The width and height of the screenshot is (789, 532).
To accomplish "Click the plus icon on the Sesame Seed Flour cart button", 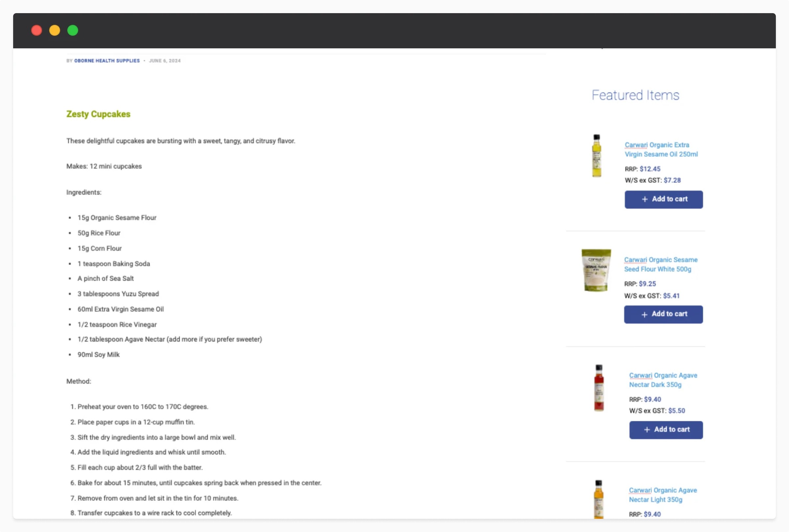I will point(644,314).
